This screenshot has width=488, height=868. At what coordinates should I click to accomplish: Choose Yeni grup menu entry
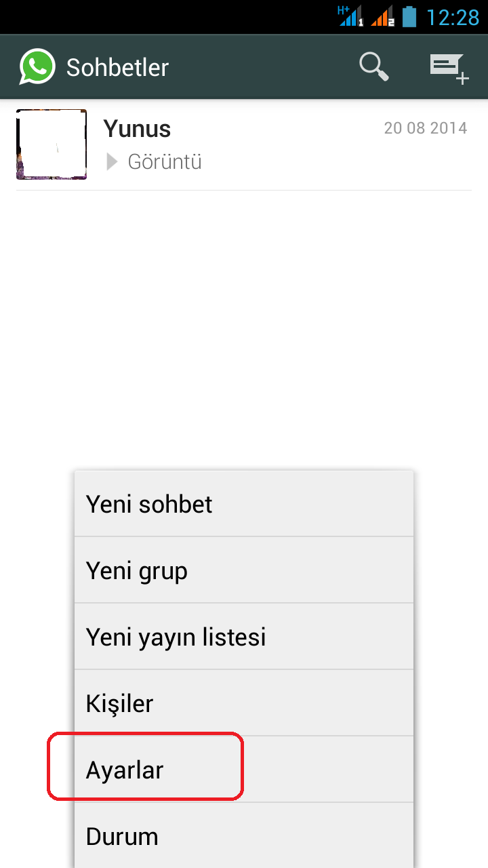click(x=243, y=570)
